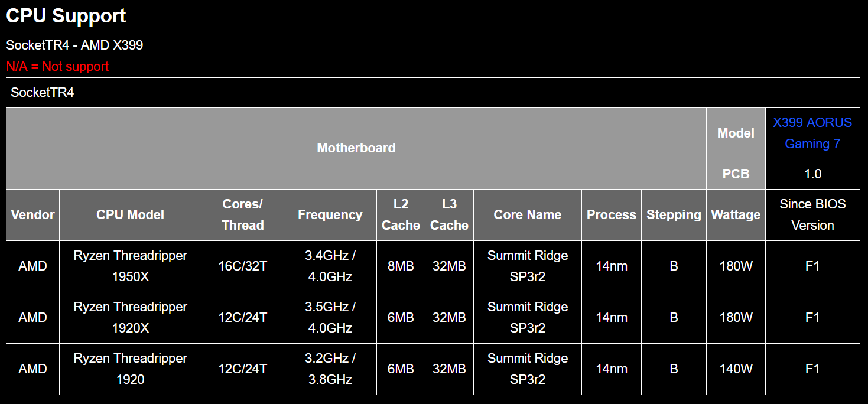The image size is (868, 404).
Task: Click 12C/24T in the Threadripper 1920 row
Action: 242,369
